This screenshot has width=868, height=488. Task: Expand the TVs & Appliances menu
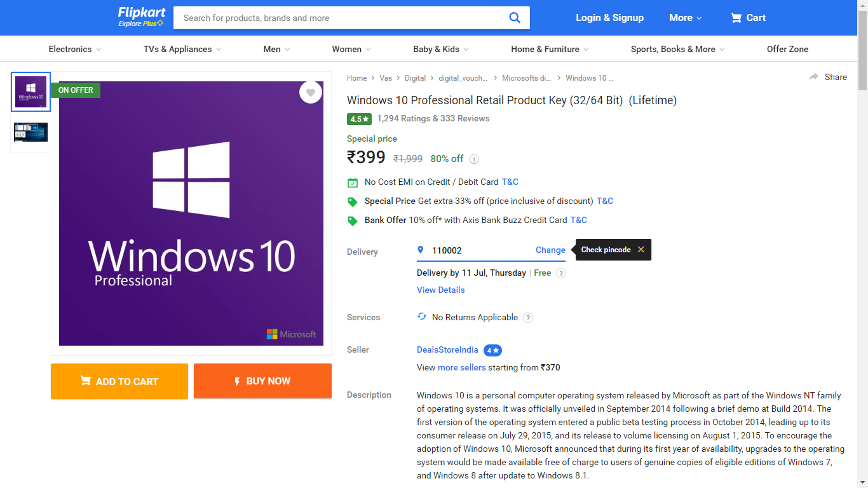click(182, 49)
